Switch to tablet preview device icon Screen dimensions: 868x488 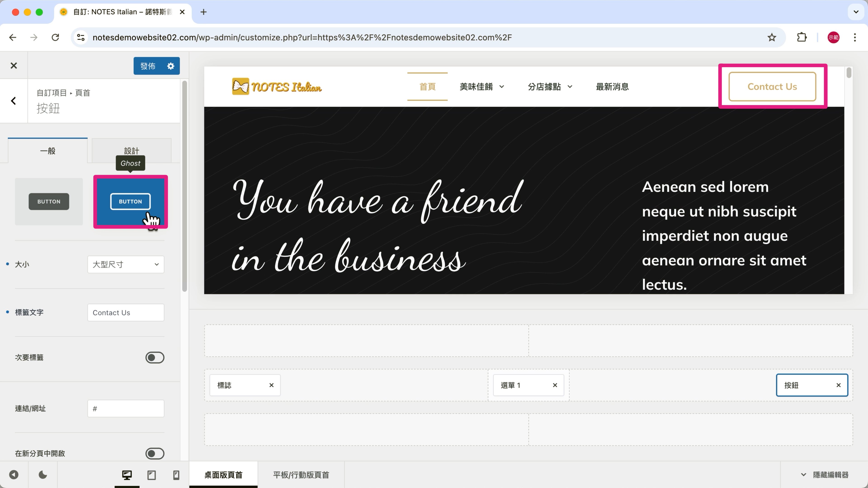click(152, 475)
